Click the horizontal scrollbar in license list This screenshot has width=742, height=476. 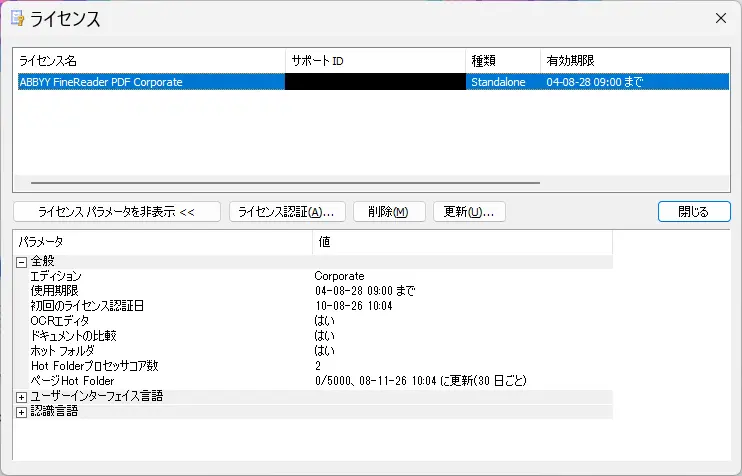pos(285,183)
